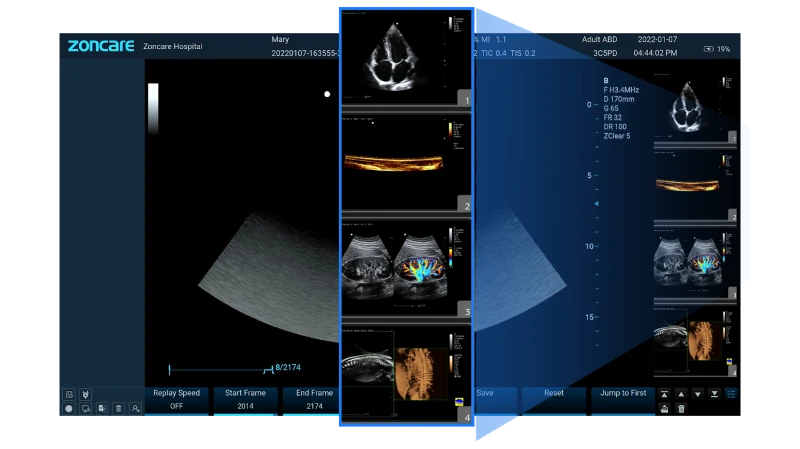Click the 'F H3.4MHz' frequency parameter
Screen dimensions: 800x449
coord(621,90)
